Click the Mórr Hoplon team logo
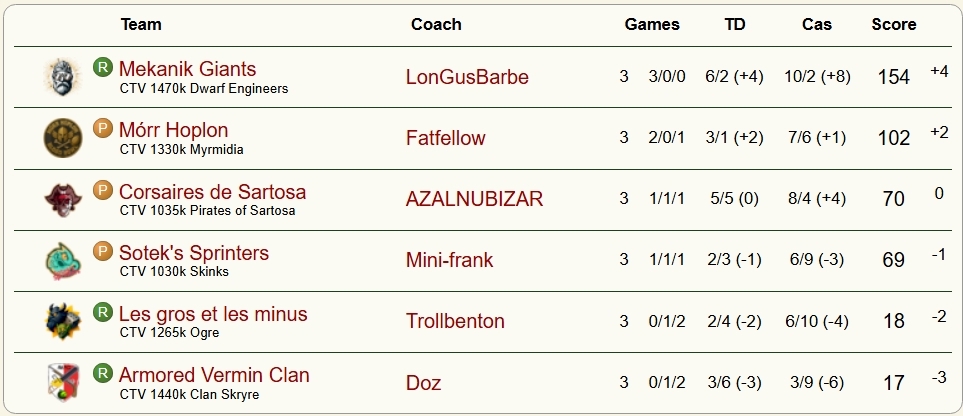963x416 pixels. tap(63, 138)
